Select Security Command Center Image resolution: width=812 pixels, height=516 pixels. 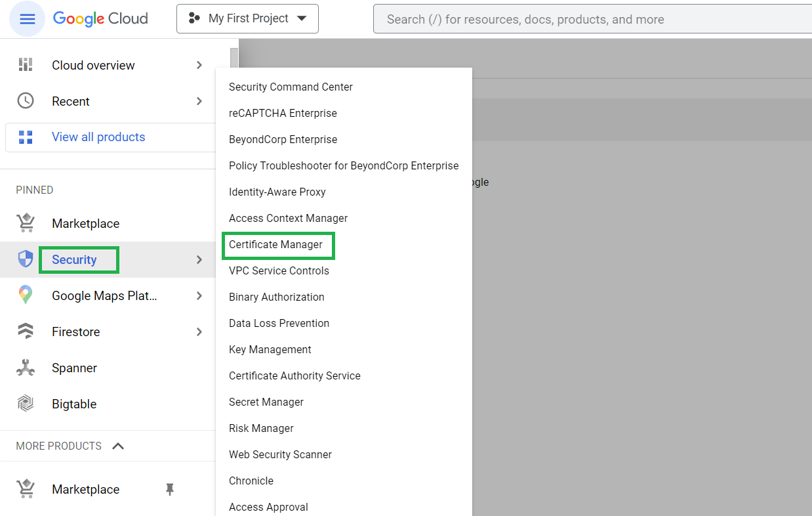pos(291,87)
